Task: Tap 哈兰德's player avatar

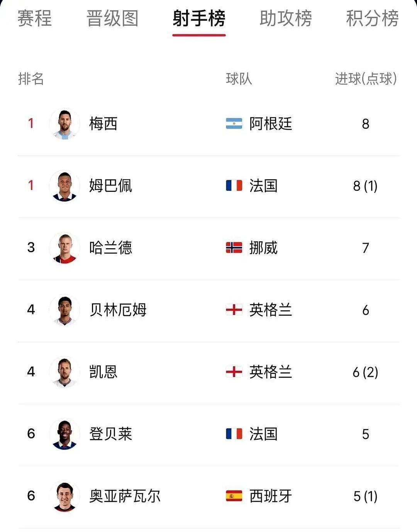Action: coord(64,248)
